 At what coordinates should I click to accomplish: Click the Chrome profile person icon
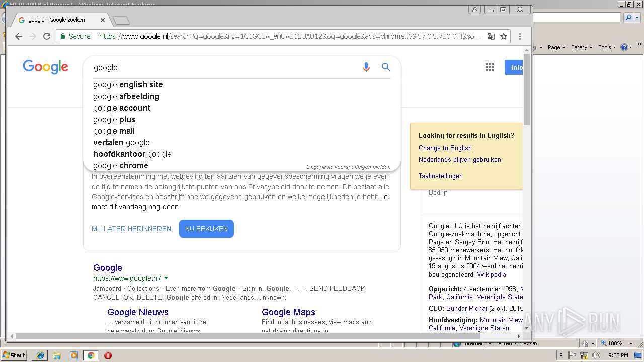tap(475, 10)
